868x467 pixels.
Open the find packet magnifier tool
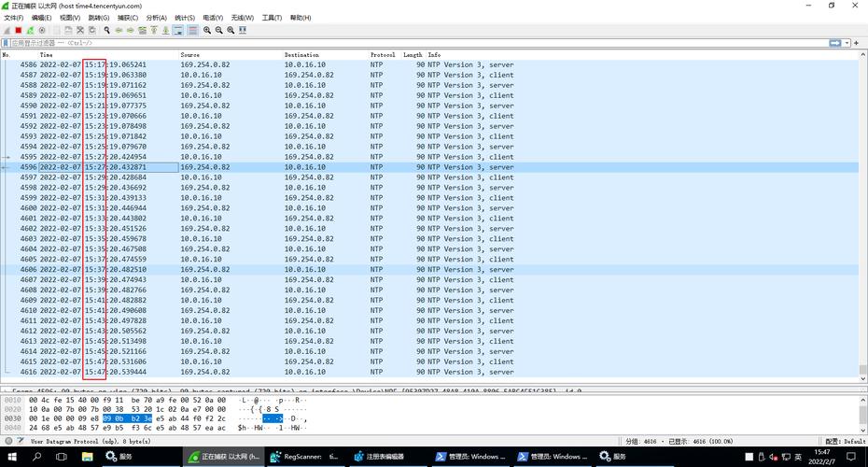coord(106,31)
